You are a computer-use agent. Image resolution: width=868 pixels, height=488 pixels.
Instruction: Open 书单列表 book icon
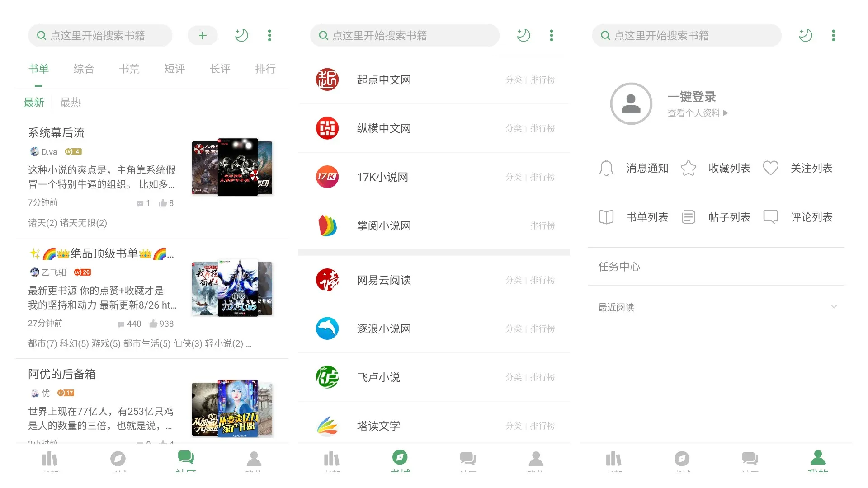pyautogui.click(x=606, y=217)
